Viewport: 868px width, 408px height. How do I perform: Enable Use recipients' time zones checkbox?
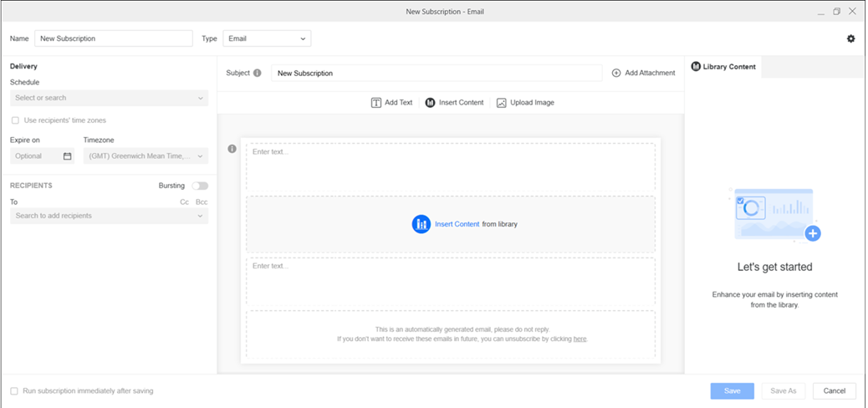[x=15, y=120]
